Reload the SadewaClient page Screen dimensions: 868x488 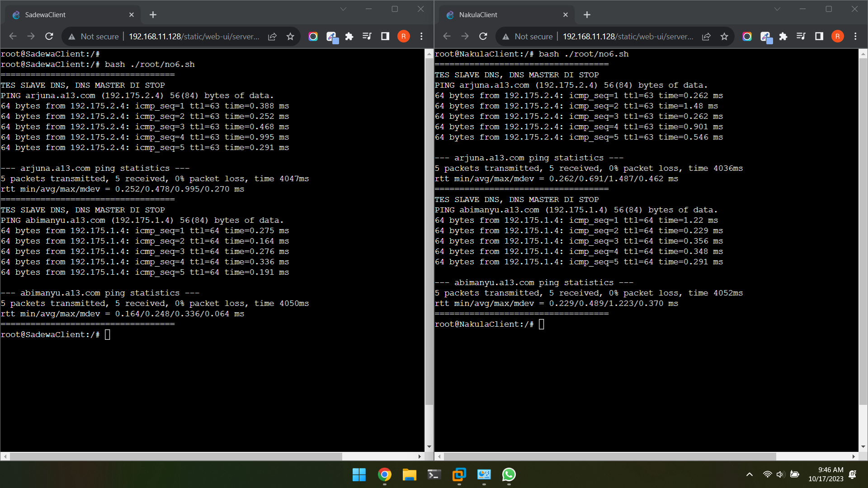(49, 36)
